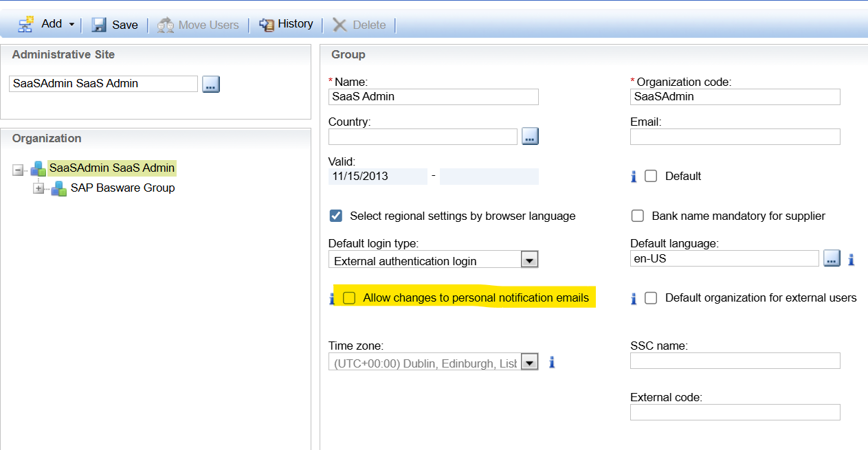The image size is (868, 450).
Task: Click the Save disk icon
Action: [99, 25]
